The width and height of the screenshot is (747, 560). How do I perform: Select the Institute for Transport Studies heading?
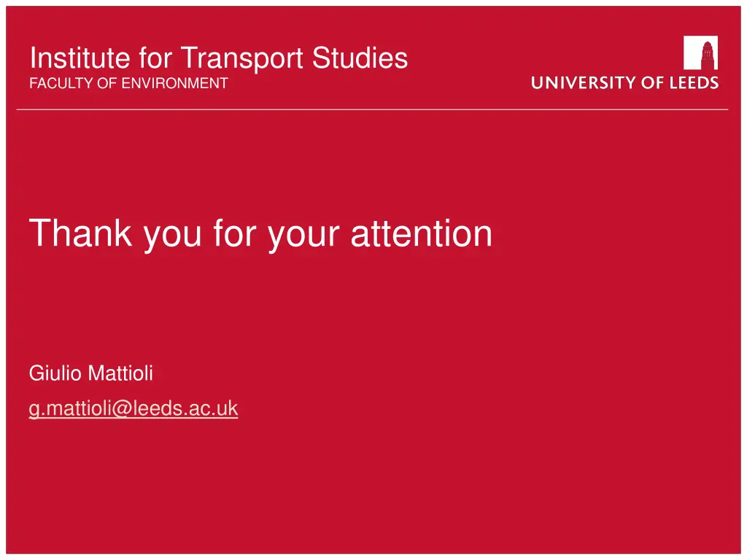(x=219, y=58)
